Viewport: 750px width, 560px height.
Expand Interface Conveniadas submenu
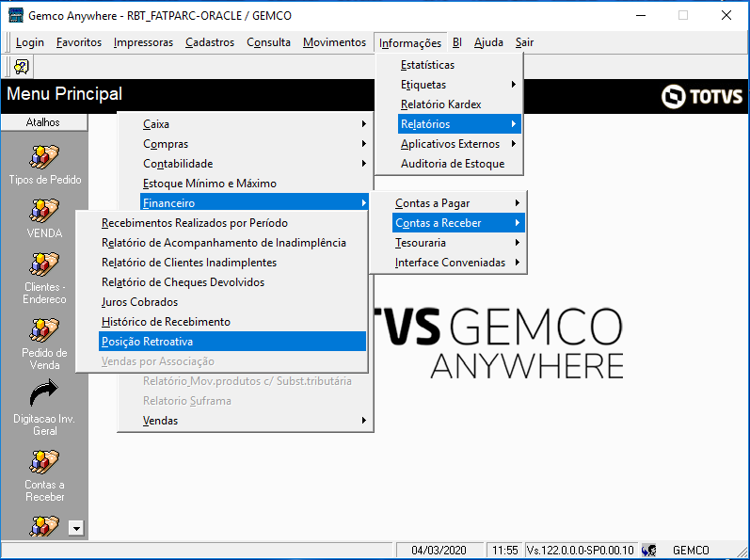[x=458, y=263]
